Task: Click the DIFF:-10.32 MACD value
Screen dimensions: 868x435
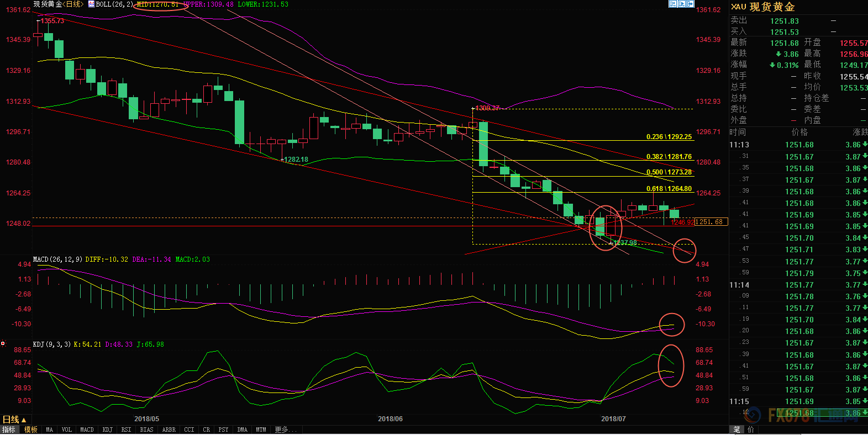Action: coord(107,259)
